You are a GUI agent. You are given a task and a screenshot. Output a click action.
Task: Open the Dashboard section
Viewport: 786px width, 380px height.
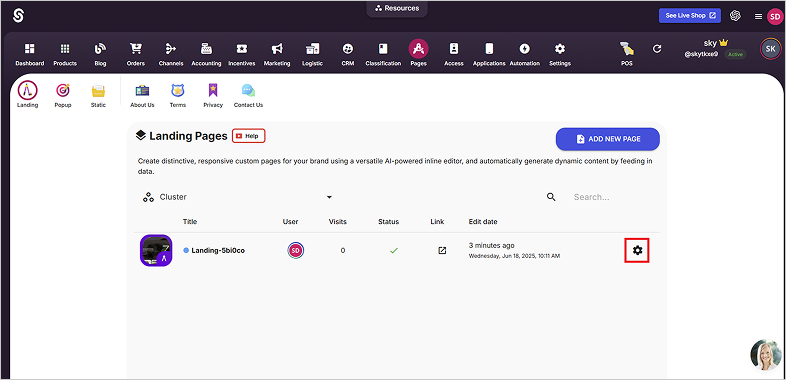[30, 54]
